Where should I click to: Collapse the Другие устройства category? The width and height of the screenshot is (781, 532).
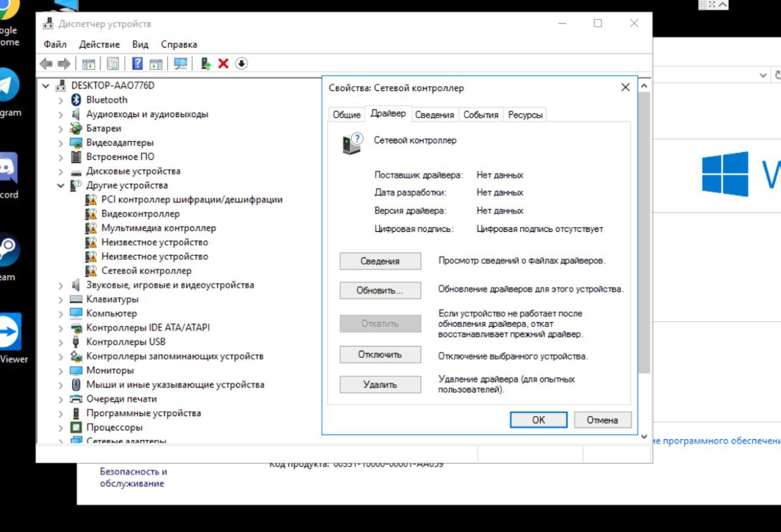(x=60, y=185)
